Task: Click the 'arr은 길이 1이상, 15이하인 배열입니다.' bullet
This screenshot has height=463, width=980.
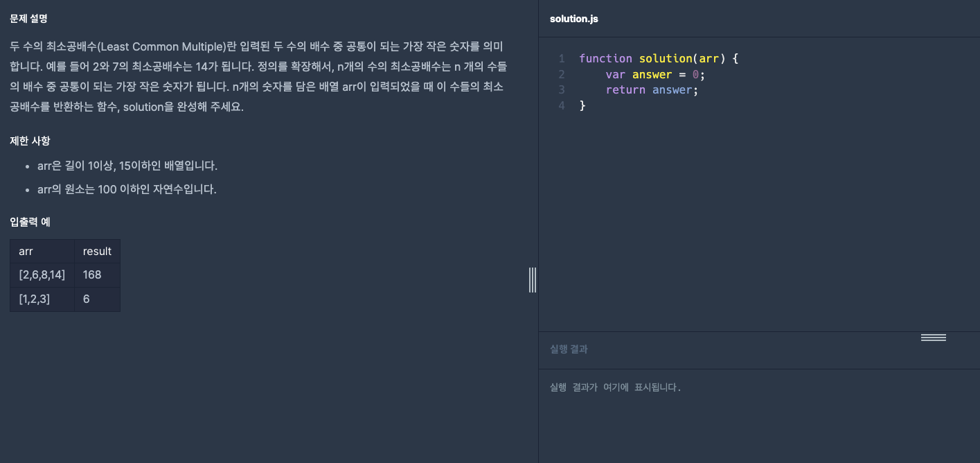Action: pyautogui.click(x=127, y=166)
